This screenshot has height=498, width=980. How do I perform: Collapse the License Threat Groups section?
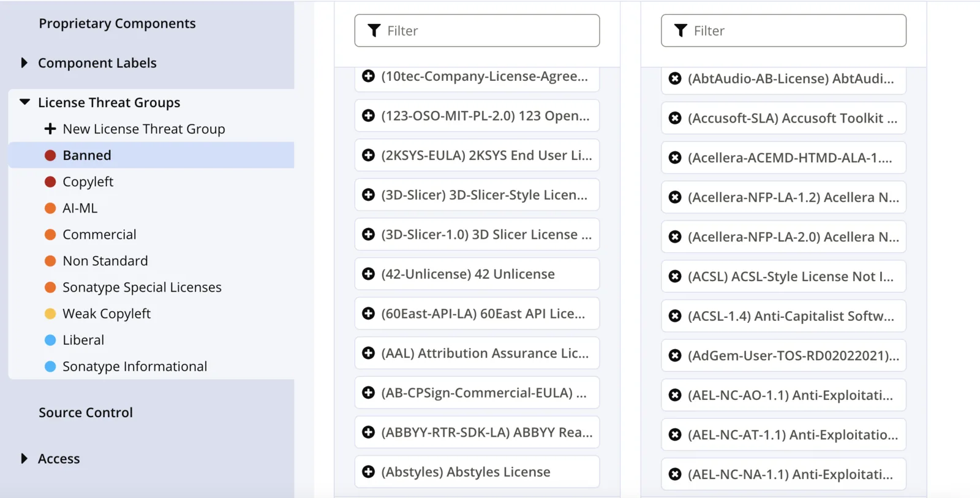(24, 102)
